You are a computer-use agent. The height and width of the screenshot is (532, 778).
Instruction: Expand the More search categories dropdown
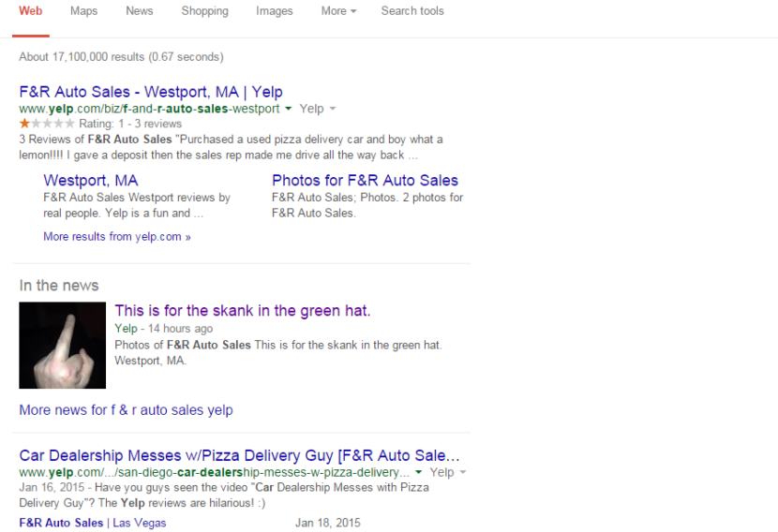pos(339,11)
